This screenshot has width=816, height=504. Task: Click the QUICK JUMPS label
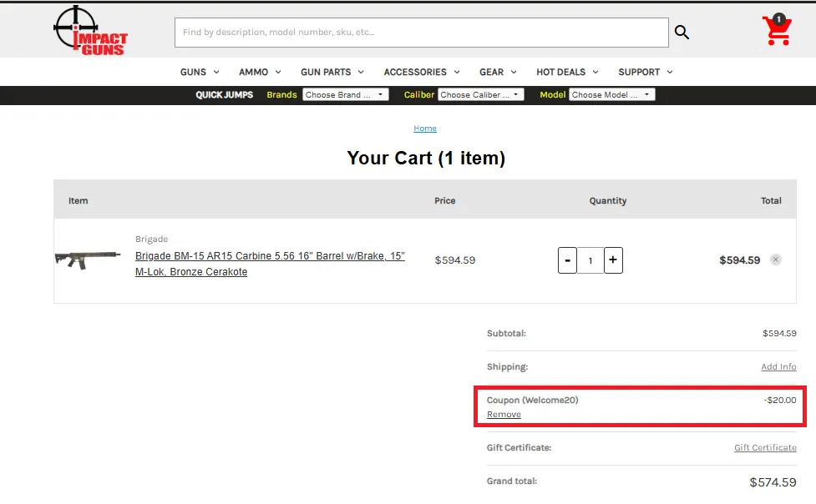pos(225,94)
